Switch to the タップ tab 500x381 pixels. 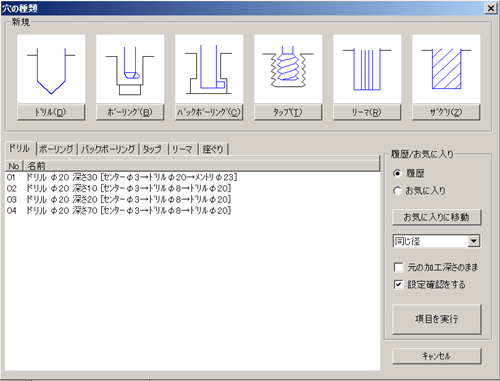pyautogui.click(x=153, y=149)
